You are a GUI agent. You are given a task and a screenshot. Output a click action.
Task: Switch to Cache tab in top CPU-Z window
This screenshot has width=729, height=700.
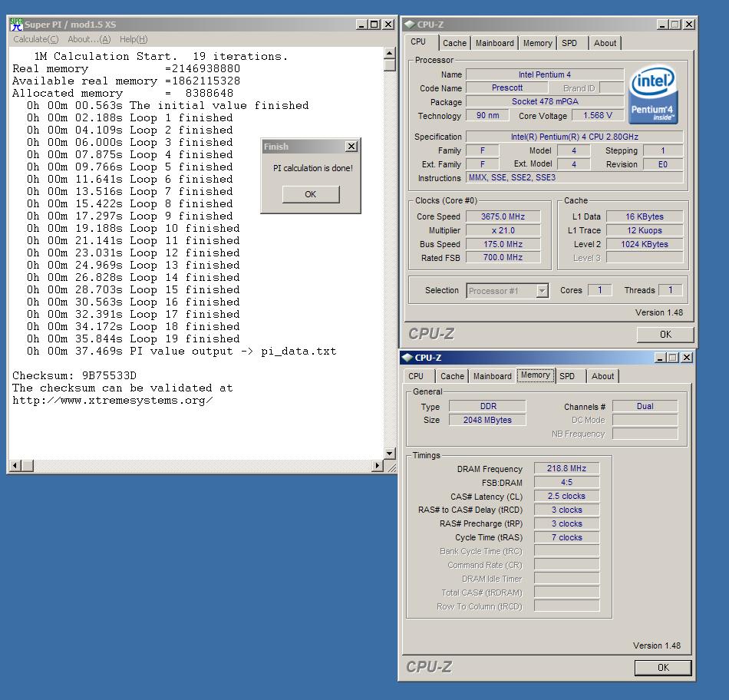tap(454, 43)
